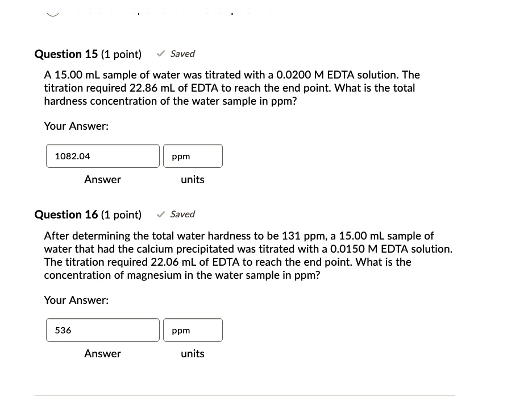
Task: Click the units label under Question 16 ppm box
Action: tap(192, 353)
